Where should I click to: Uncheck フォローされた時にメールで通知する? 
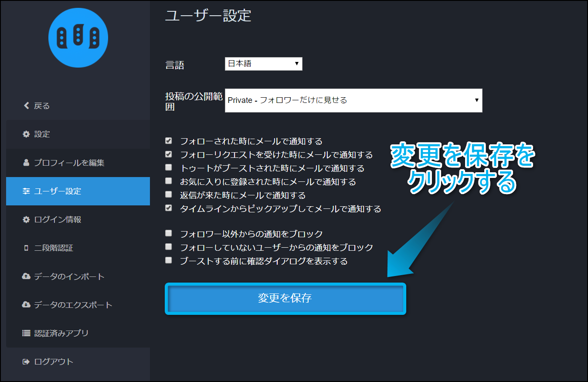click(169, 141)
